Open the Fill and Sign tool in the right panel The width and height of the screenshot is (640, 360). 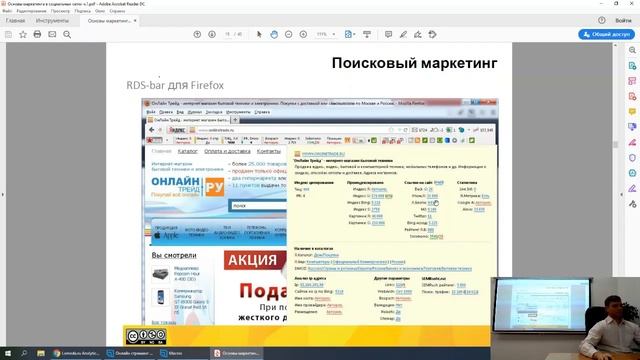point(632,142)
